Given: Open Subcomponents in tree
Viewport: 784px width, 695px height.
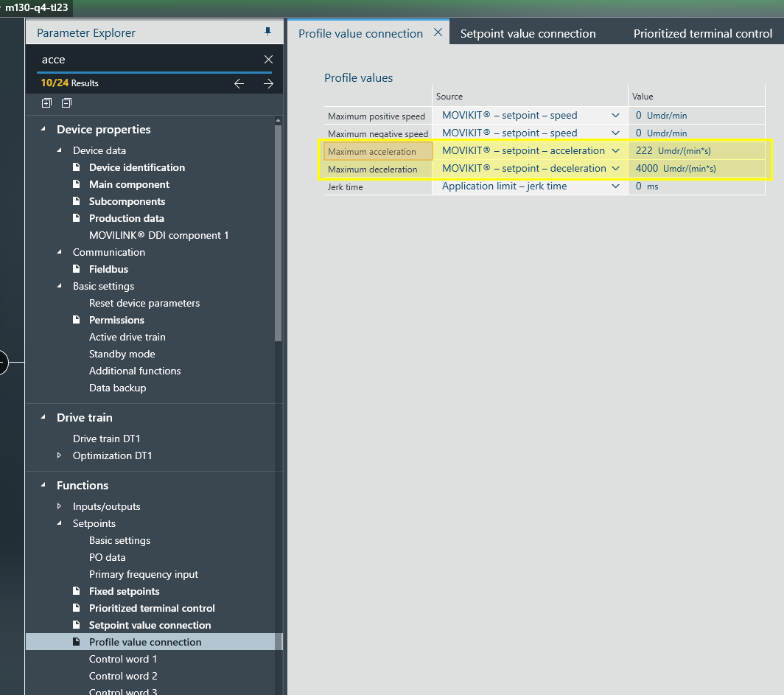Looking at the screenshot, I should (x=127, y=201).
